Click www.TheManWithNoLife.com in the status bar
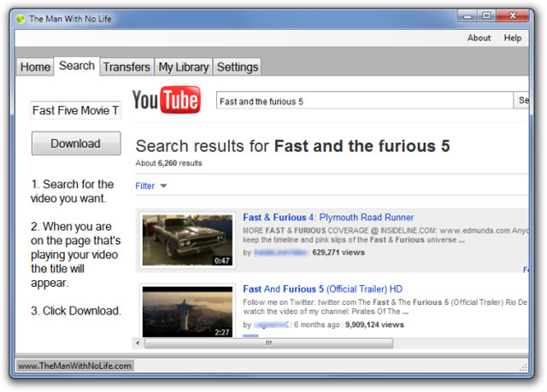Image resolution: width=547 pixels, height=392 pixels. pos(74,366)
